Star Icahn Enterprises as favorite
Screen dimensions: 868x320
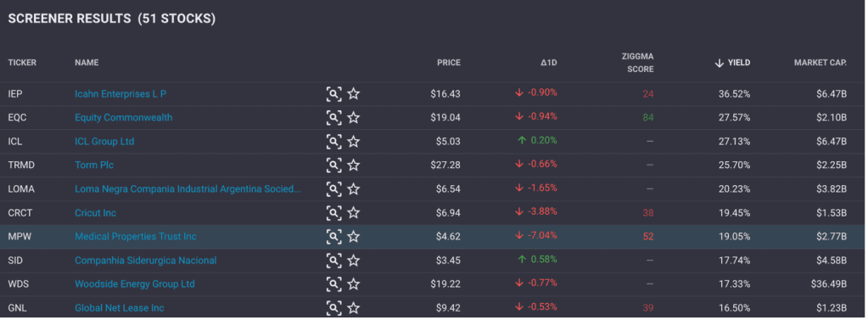pyautogui.click(x=354, y=94)
